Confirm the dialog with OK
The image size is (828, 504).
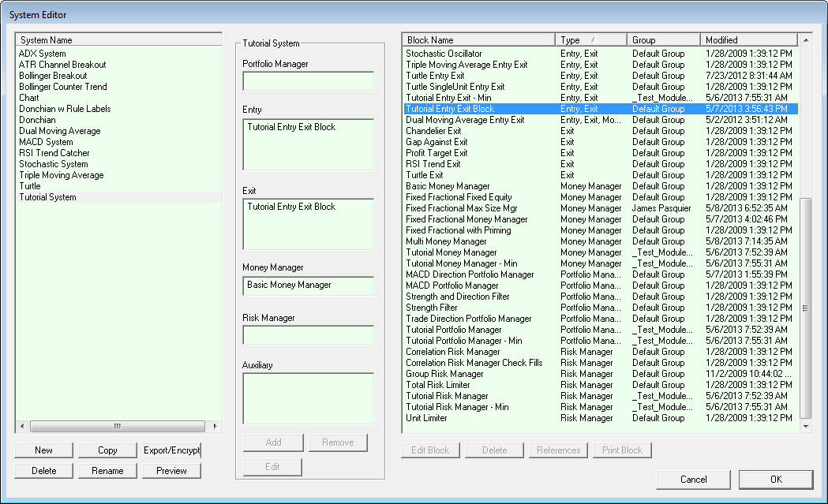tap(776, 480)
